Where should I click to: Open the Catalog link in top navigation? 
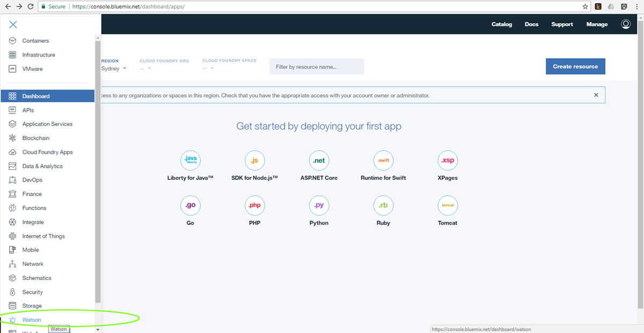pos(502,24)
